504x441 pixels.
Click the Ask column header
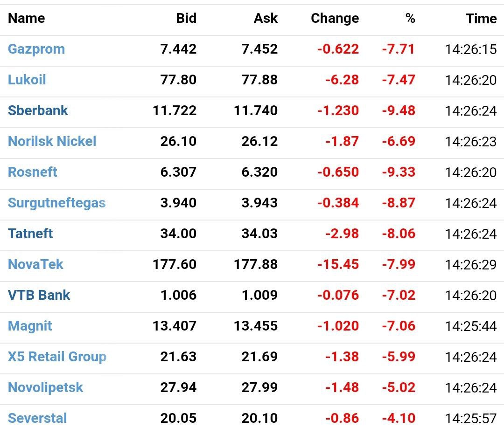click(x=266, y=19)
